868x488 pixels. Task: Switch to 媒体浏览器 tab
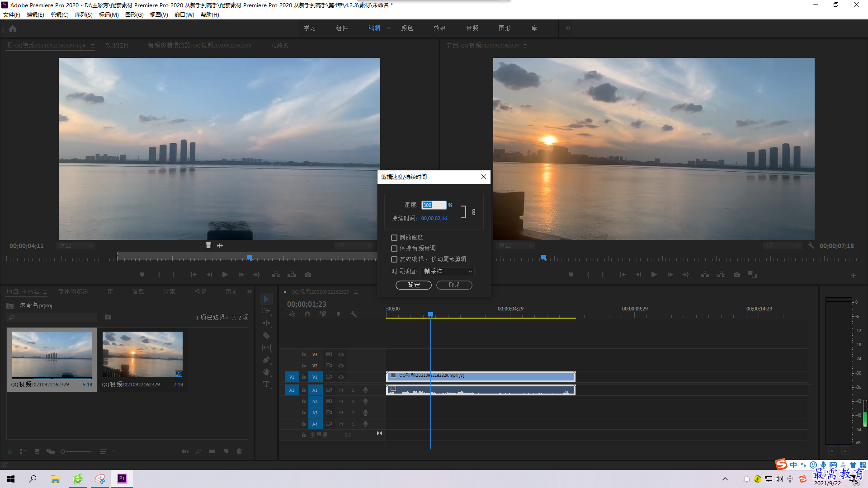tap(73, 292)
